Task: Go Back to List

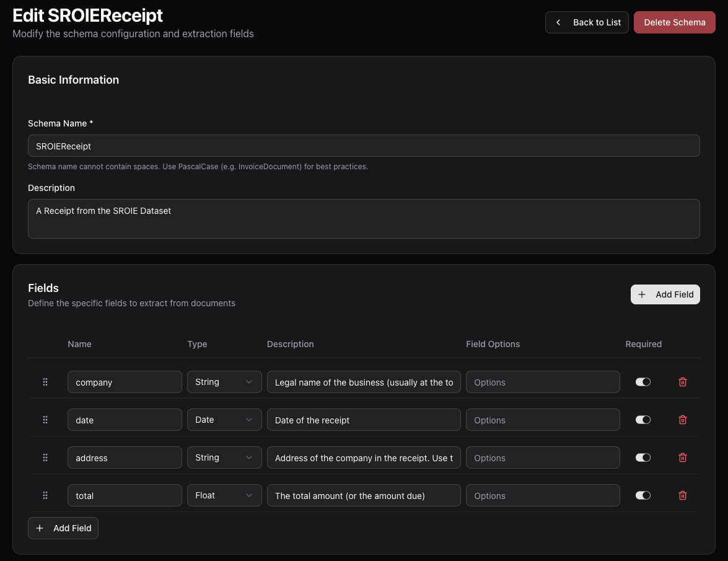Action: [x=587, y=22]
